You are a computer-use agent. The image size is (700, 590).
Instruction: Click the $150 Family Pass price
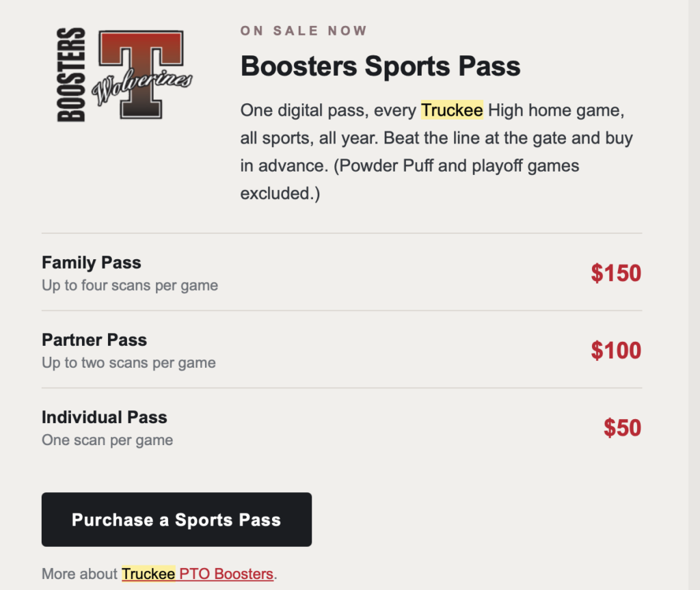[x=616, y=273]
